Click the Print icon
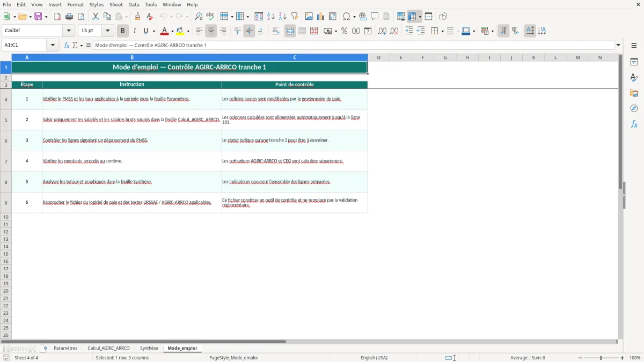Screen dimensions: 644x362 [x=69, y=17]
